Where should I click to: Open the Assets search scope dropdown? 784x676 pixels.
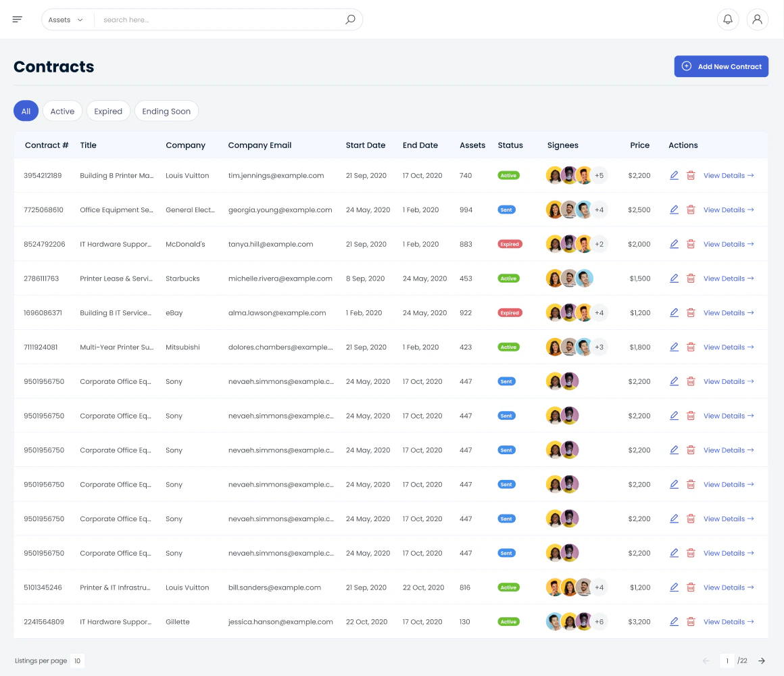66,20
